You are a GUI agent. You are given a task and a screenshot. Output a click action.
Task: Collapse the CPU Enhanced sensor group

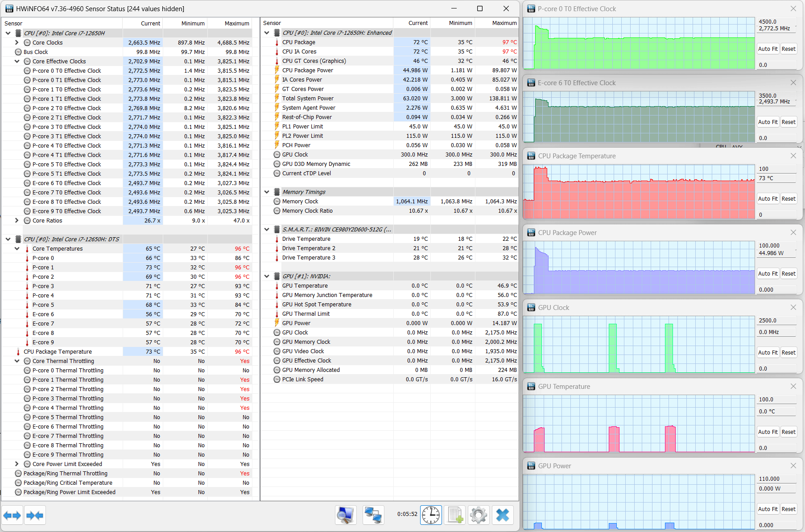(x=267, y=33)
